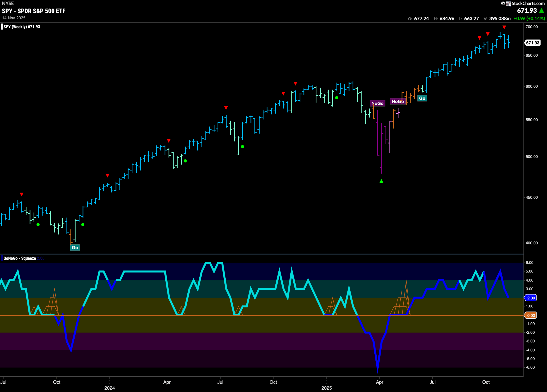Image resolution: width=547 pixels, height=392 pixels.
Task: Click the 671.93 price tag on the right axis
Action: coord(532,43)
